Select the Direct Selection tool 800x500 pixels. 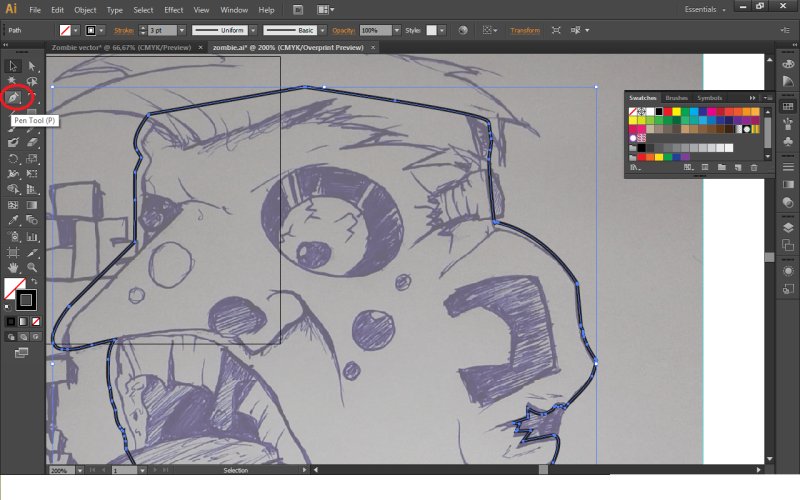[x=32, y=66]
